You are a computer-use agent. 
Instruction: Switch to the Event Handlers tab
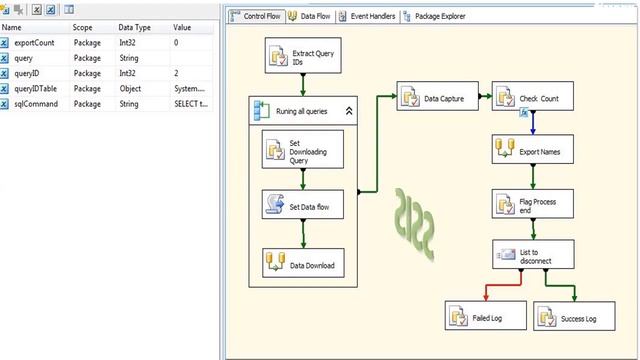367,16
